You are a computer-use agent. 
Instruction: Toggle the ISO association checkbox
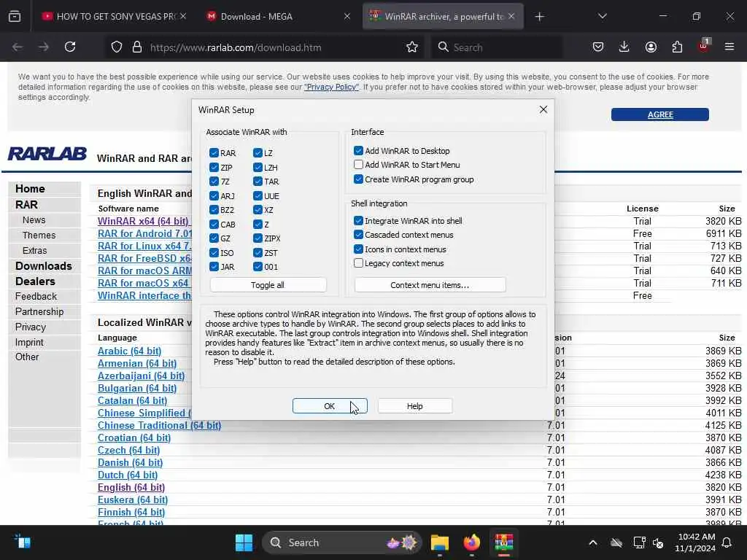(214, 252)
